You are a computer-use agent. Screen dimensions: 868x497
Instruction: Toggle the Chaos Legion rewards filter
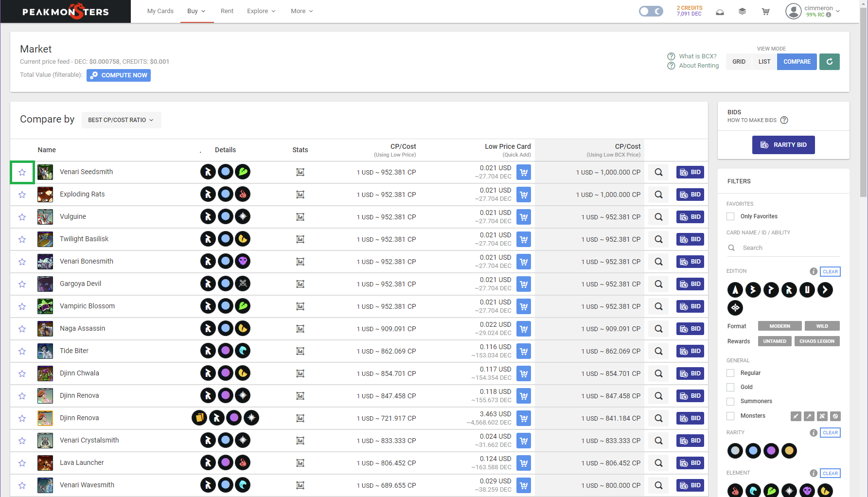click(817, 341)
